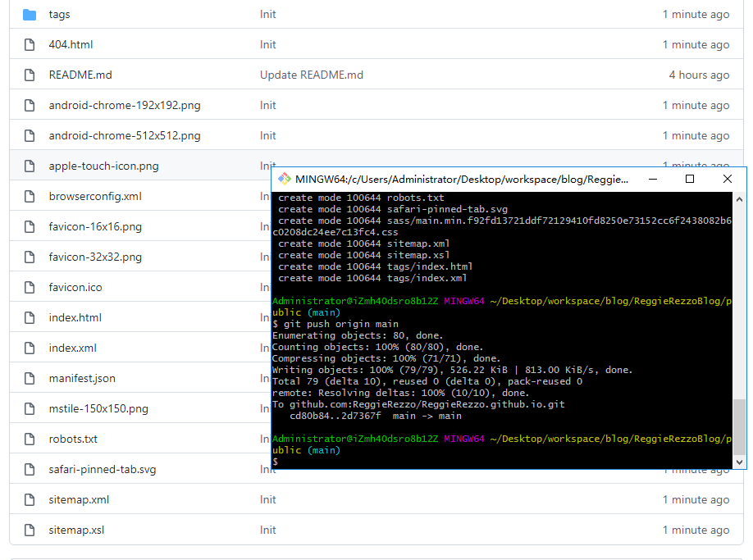The image size is (753, 560).
Task: Click the file icon beside 404.html
Action: (30, 45)
